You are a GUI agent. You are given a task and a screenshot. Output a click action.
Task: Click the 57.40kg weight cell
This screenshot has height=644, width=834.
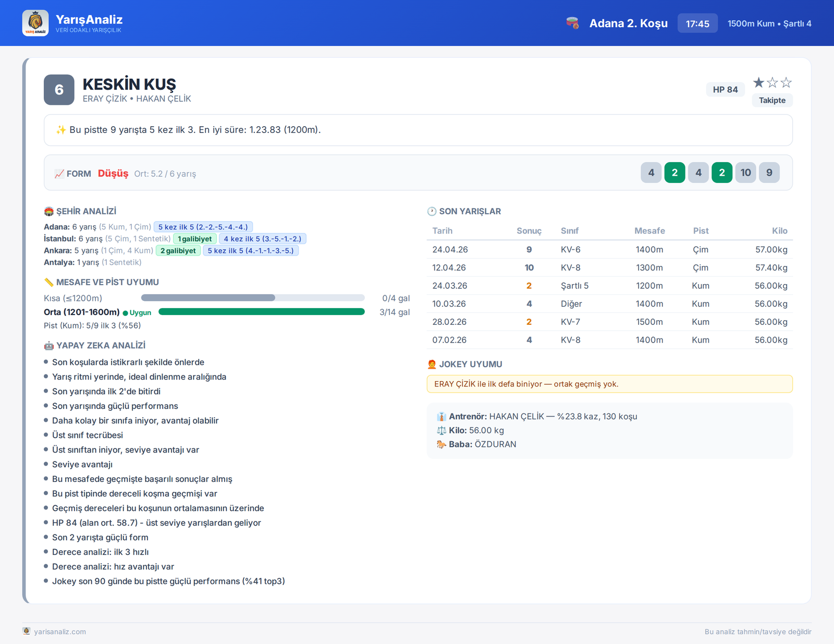tap(771, 268)
